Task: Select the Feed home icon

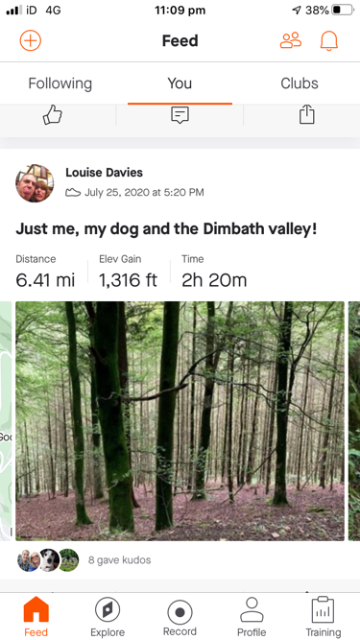Action: click(x=36, y=617)
